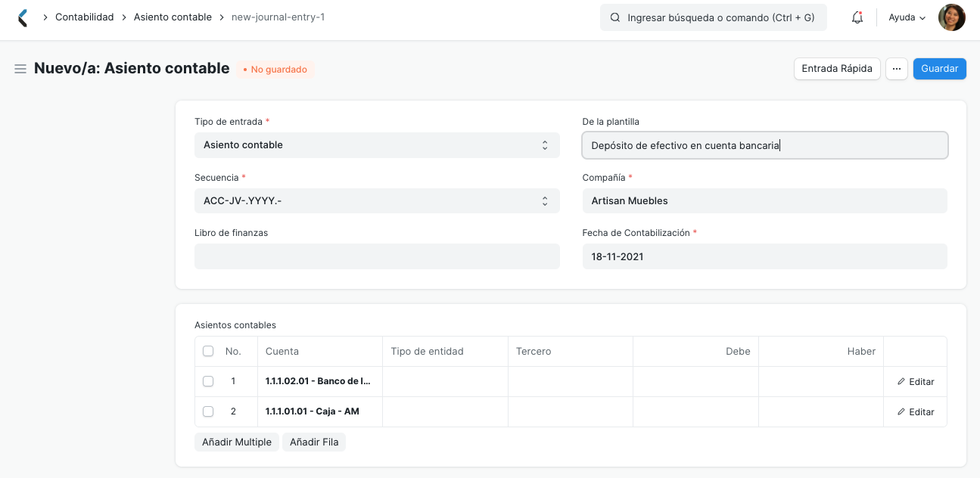Click the Tipo de entidad cell in row 1
The image size is (980, 478).
[445, 381]
